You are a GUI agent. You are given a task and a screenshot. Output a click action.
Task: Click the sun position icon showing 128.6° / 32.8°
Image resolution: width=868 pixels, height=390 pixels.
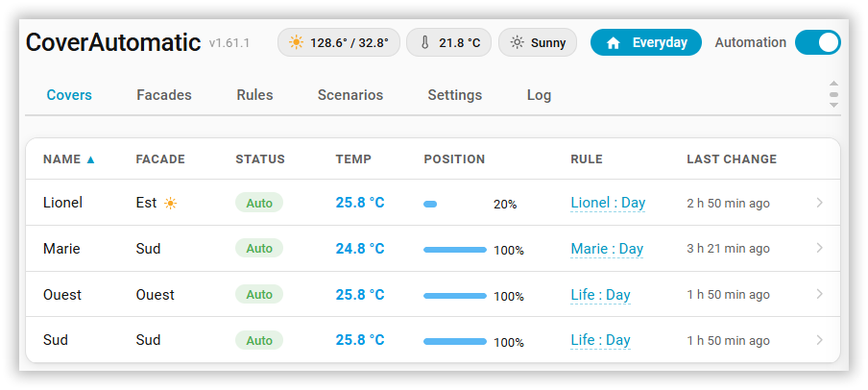click(296, 42)
